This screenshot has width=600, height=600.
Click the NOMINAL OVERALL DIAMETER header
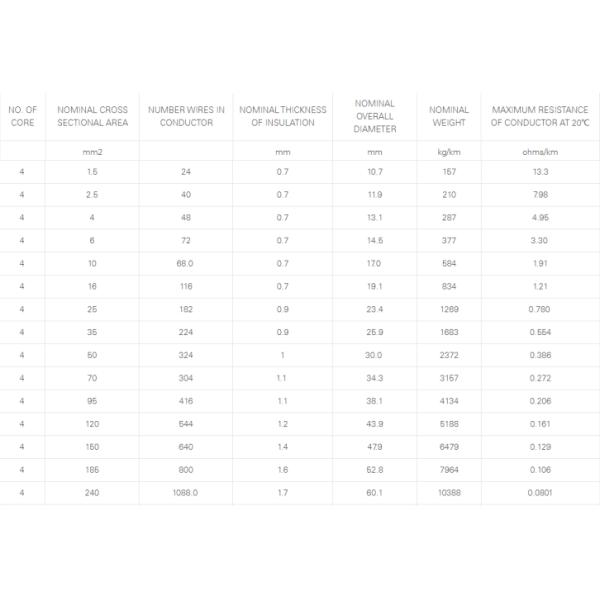click(x=375, y=116)
